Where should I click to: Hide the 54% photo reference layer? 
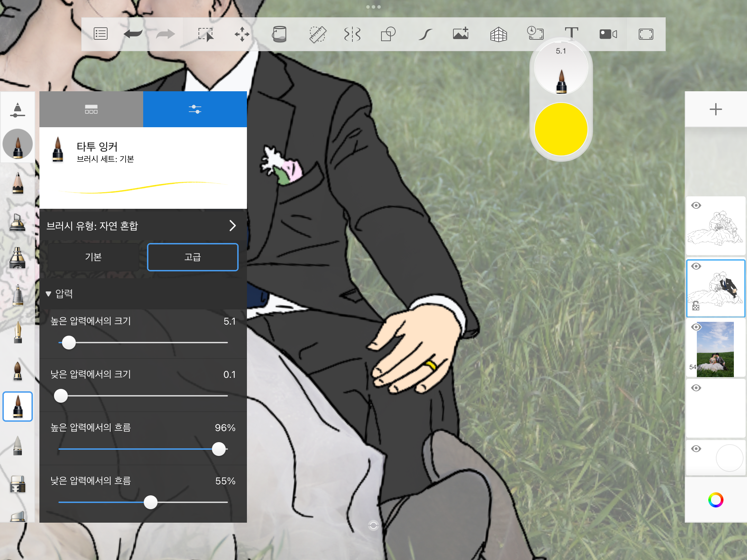pyautogui.click(x=696, y=327)
